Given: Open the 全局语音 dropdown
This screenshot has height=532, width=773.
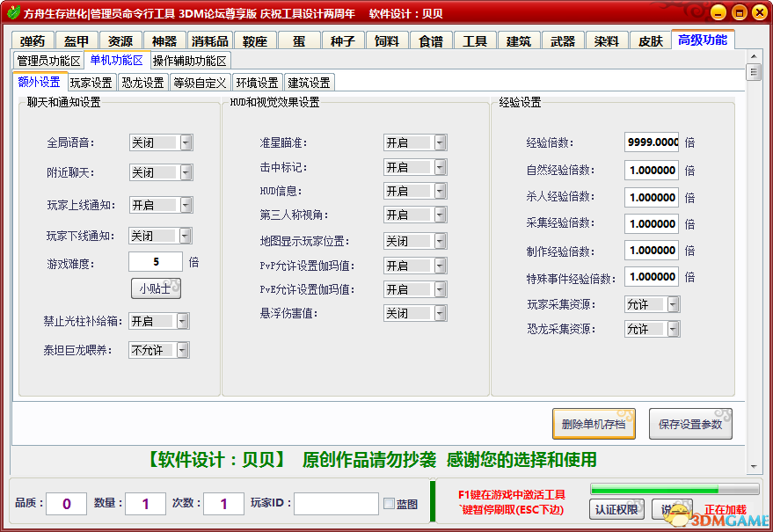Looking at the screenshot, I should (x=186, y=142).
